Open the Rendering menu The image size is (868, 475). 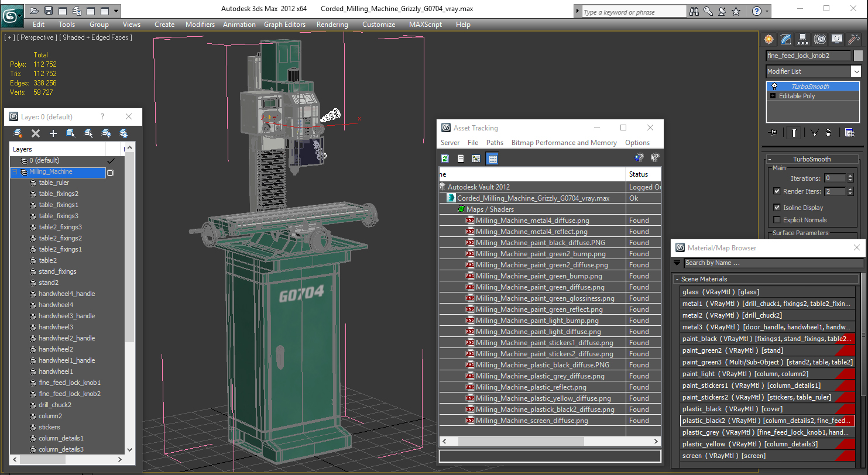[332, 25]
